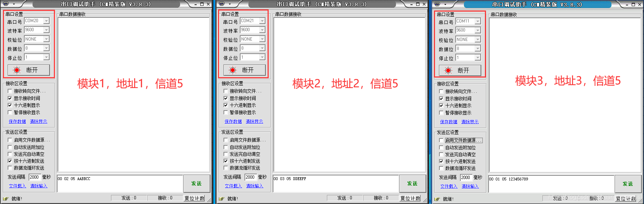Screen dimensions: 644x204
Task: Send data with 发送 in COM11 window
Action: point(628,184)
